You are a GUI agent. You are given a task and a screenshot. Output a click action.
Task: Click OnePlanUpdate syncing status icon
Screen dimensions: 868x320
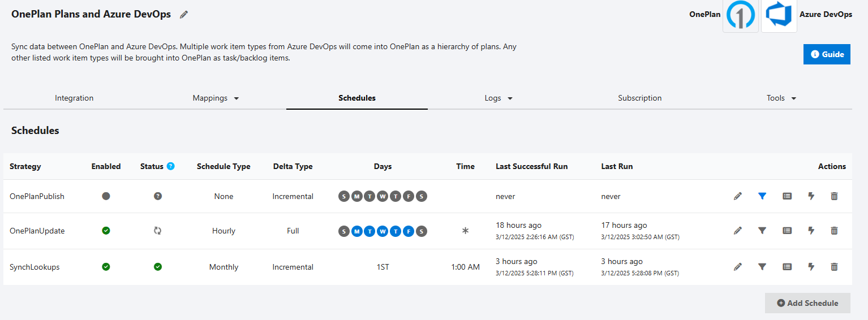point(158,231)
